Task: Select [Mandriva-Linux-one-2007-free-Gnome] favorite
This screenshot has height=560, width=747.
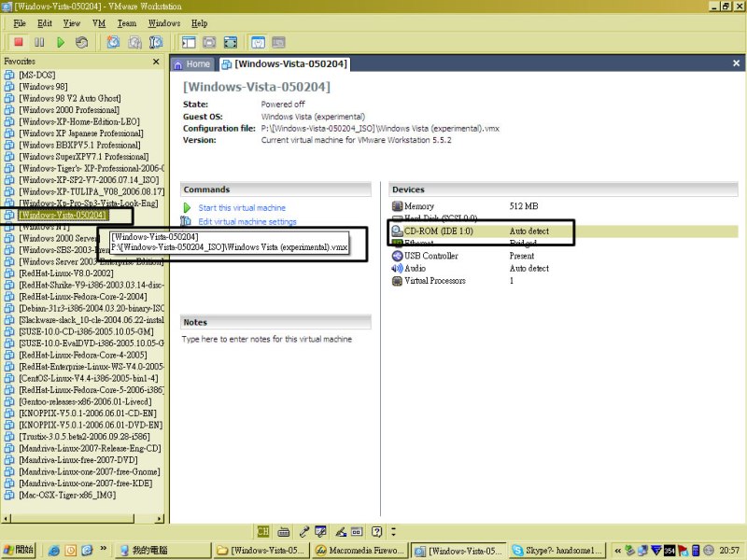Action: click(90, 471)
